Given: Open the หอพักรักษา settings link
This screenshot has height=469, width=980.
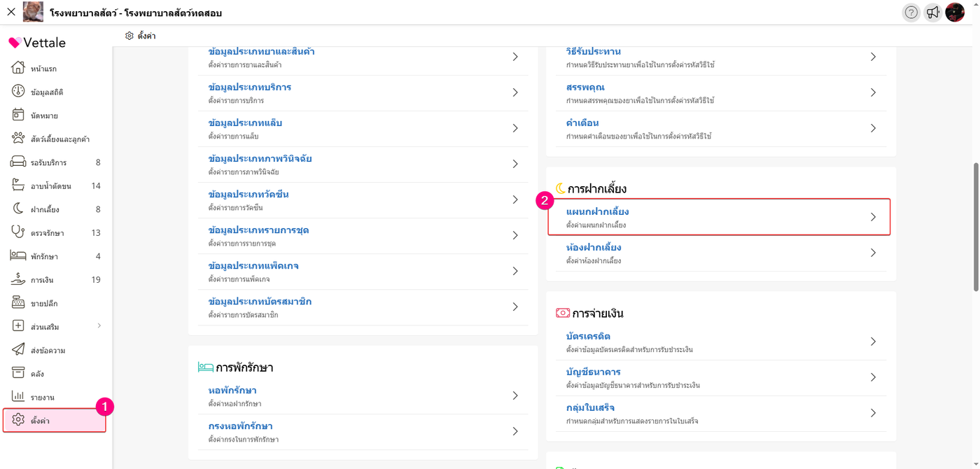Looking at the screenshot, I should click(232, 391).
